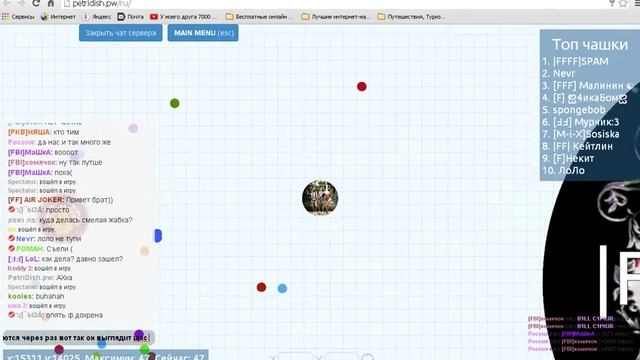640x360 pixels.
Task: Click the browser home icon
Action: (x=51, y=3)
